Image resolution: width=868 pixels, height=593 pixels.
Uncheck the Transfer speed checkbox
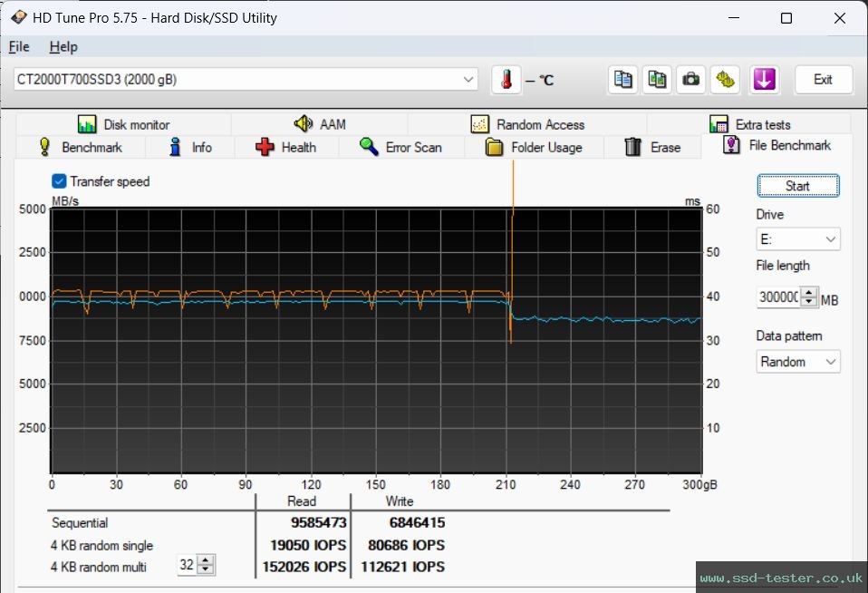click(x=59, y=181)
